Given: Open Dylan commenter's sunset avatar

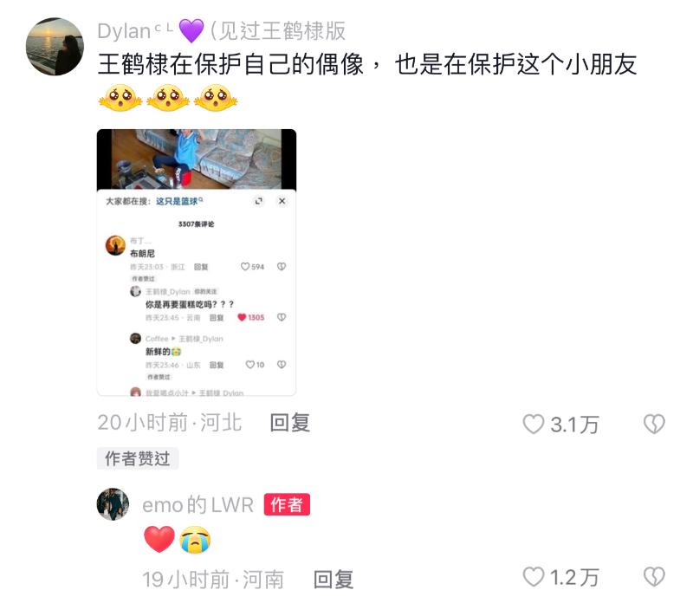Looking at the screenshot, I should coord(55,47).
